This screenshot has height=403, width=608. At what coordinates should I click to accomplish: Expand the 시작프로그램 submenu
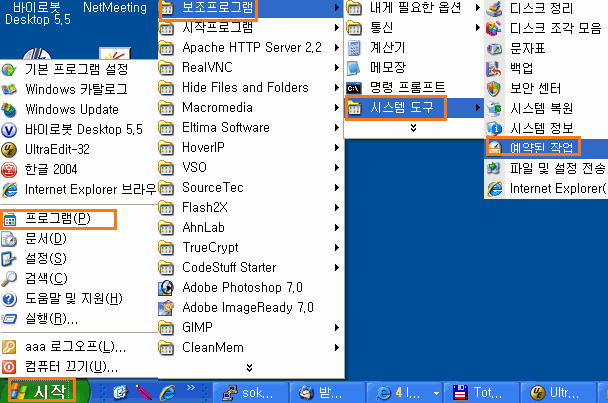[251, 28]
